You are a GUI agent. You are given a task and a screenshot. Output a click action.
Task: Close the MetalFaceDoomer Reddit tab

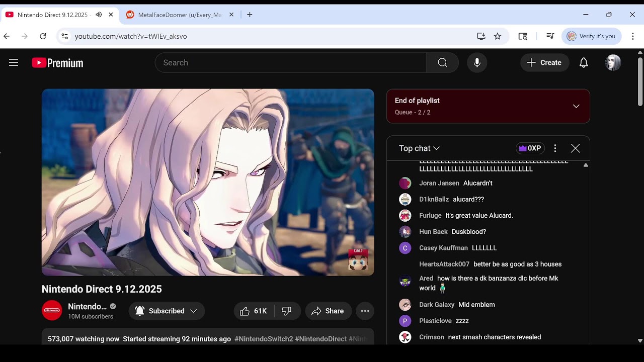[231, 15]
